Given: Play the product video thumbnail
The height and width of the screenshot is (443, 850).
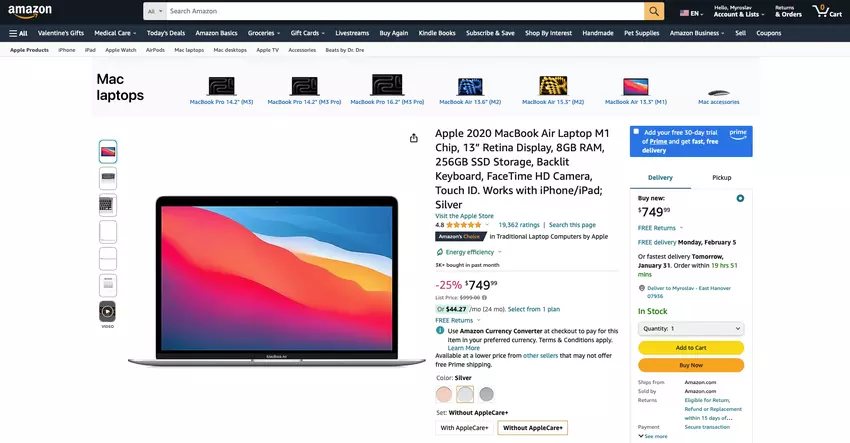Looking at the screenshot, I should (107, 311).
